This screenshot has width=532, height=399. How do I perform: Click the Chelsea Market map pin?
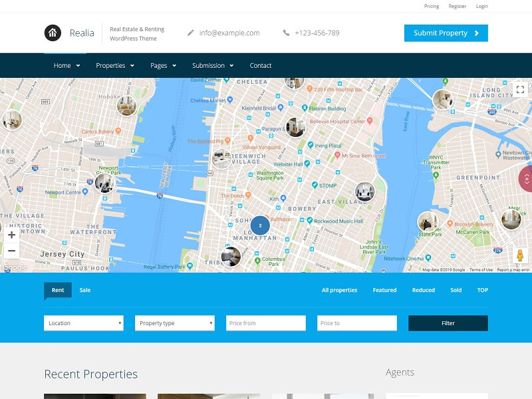pyautogui.click(x=230, y=100)
